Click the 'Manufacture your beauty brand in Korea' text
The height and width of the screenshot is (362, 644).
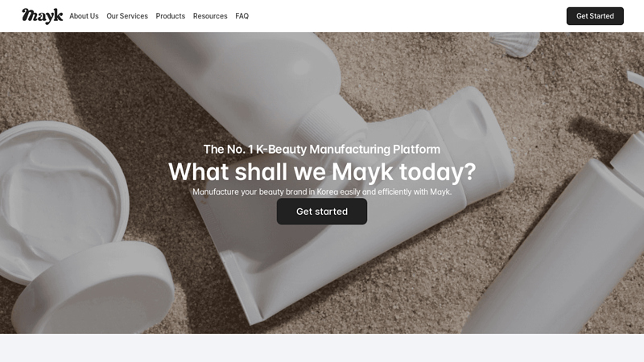(322, 191)
